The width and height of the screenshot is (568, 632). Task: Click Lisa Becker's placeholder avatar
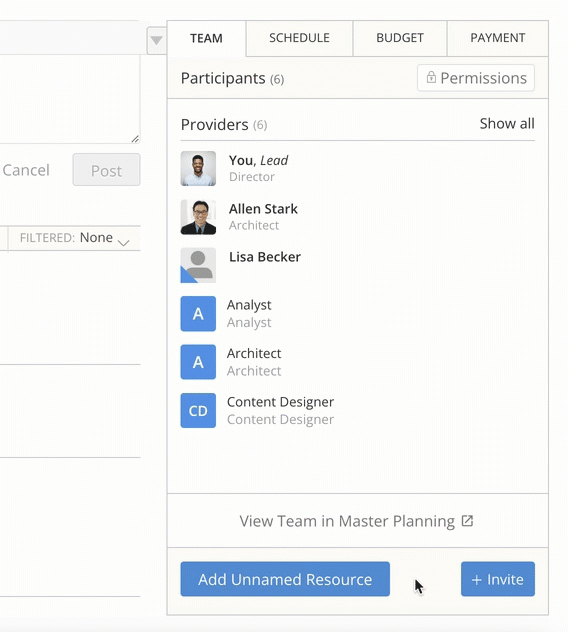pos(198,265)
